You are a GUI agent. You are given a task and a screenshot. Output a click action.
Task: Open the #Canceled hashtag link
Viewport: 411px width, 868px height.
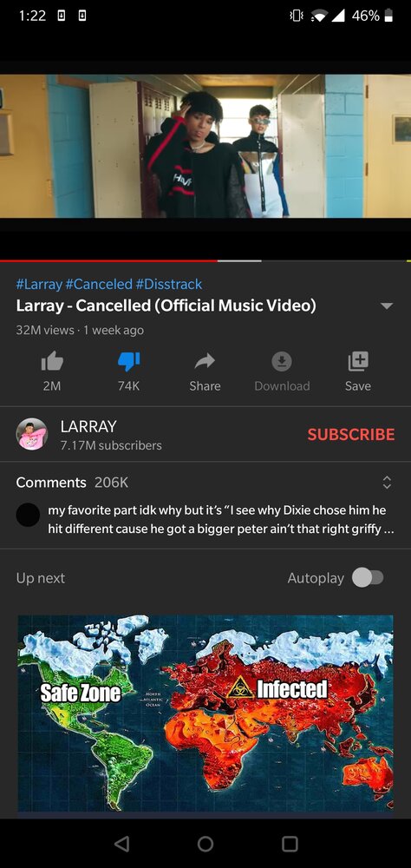point(99,285)
